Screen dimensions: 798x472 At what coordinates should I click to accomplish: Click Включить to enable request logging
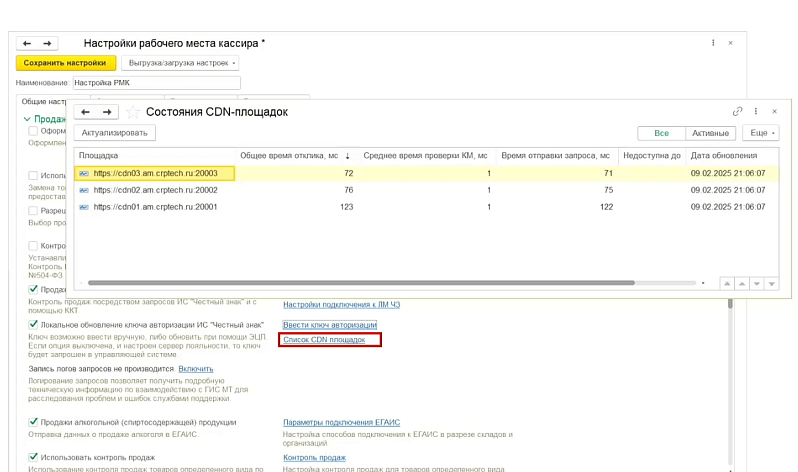coord(195,369)
